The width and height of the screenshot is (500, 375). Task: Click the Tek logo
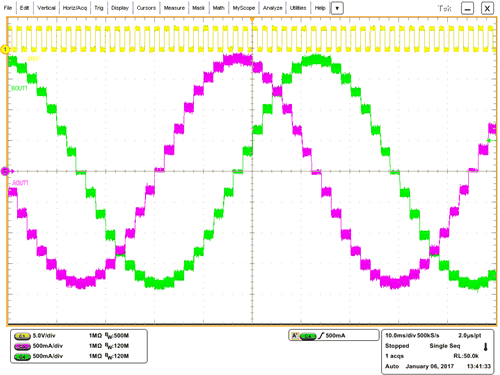coord(444,8)
